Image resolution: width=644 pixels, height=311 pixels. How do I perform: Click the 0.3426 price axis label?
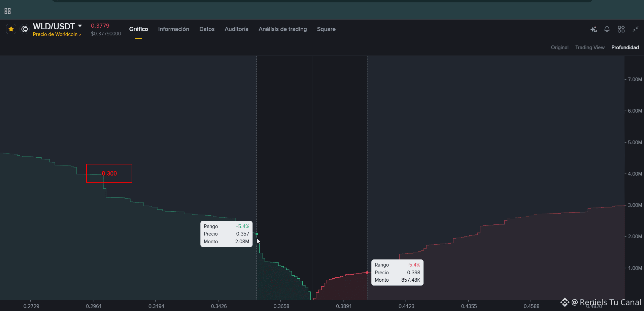[219, 306]
